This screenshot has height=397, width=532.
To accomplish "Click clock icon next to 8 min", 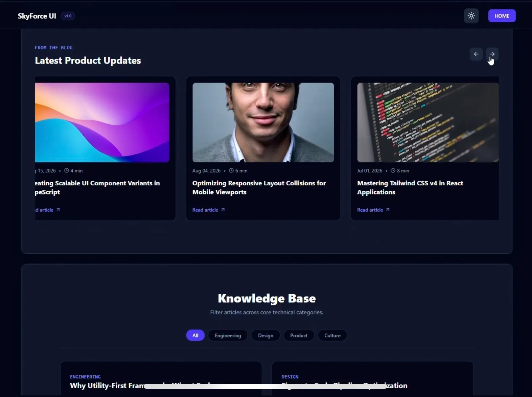I will point(393,170).
